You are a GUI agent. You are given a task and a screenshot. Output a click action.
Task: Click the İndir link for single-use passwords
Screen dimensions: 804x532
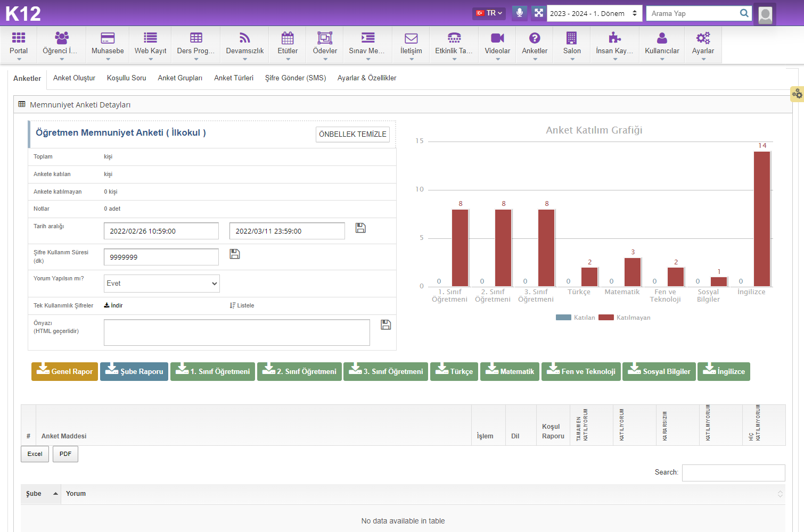coord(113,305)
